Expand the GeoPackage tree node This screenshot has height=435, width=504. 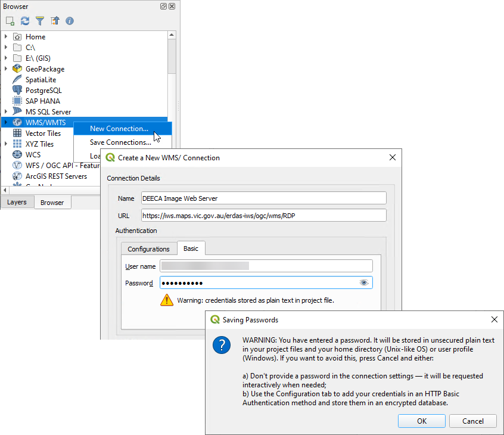click(x=6, y=69)
